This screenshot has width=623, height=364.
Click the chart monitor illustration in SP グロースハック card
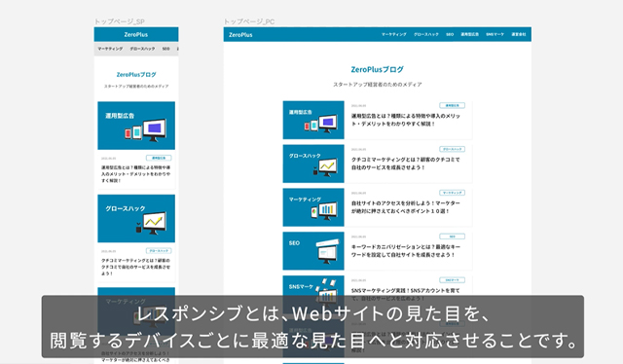(151, 223)
